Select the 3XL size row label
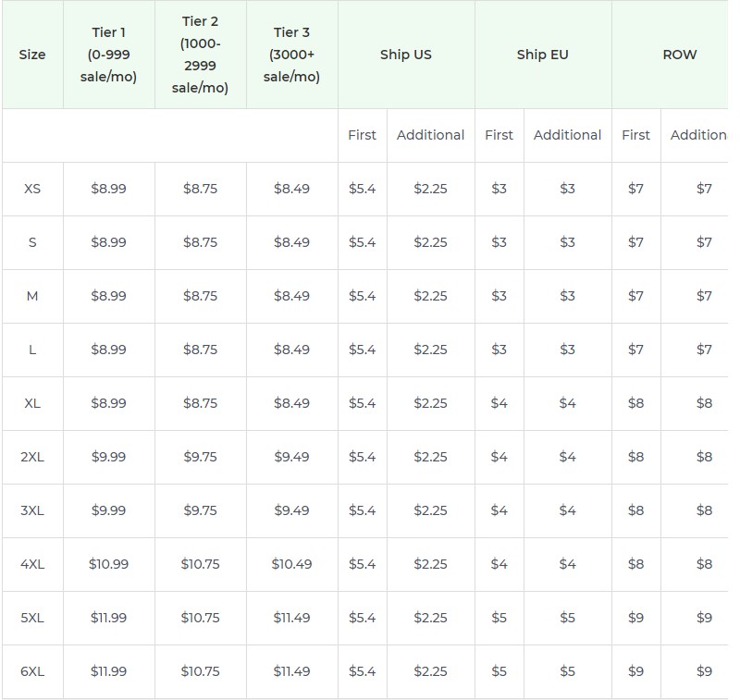 [32, 510]
